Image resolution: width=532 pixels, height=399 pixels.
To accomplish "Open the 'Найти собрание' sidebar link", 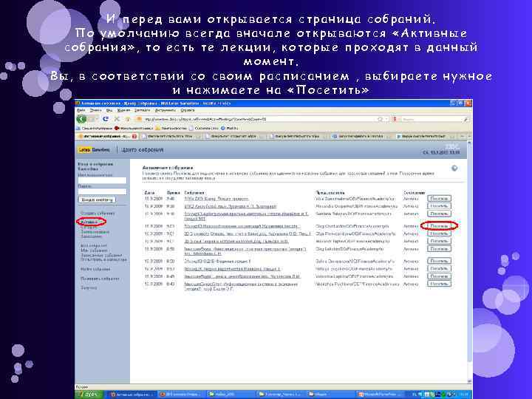I will click(95, 269).
